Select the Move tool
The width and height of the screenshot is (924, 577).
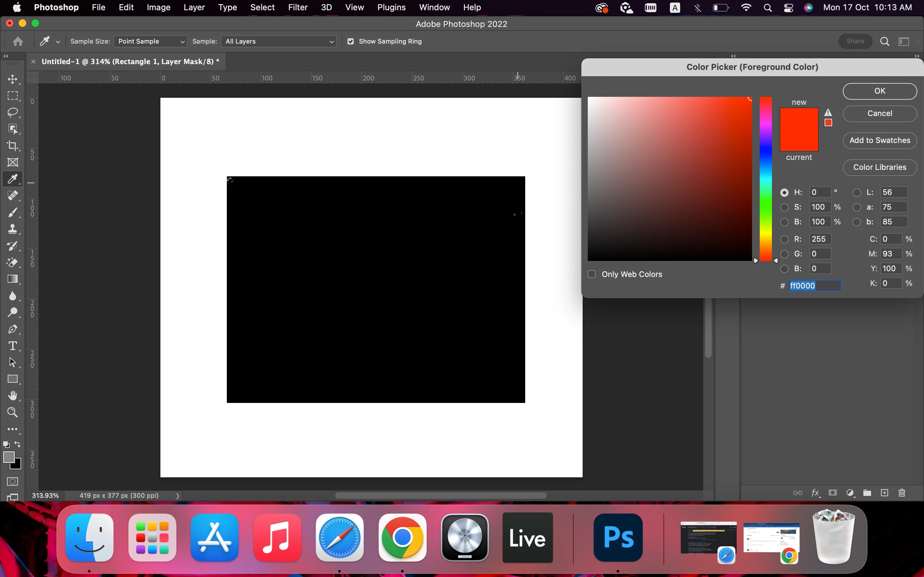coord(13,79)
